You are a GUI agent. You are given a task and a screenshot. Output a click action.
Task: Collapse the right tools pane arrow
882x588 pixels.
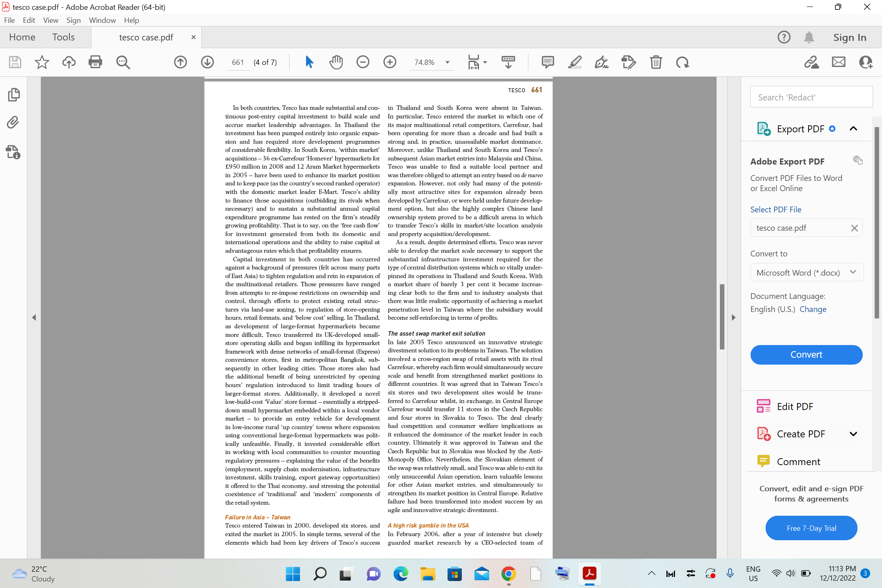733,317
